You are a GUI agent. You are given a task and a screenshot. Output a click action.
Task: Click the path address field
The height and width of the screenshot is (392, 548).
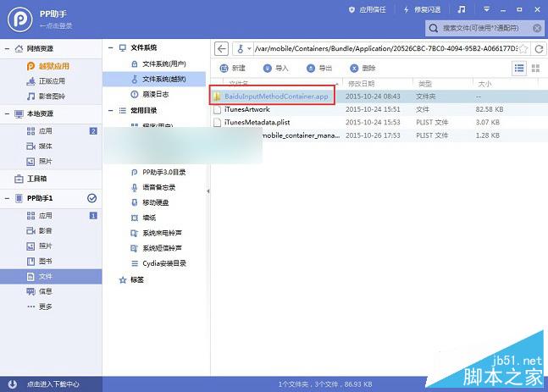tap(385, 48)
